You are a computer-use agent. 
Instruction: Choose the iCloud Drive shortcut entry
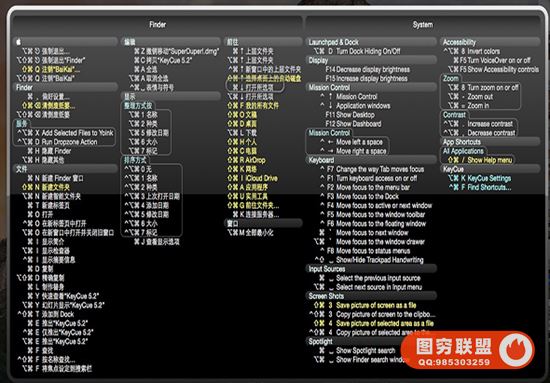[x=252, y=178]
